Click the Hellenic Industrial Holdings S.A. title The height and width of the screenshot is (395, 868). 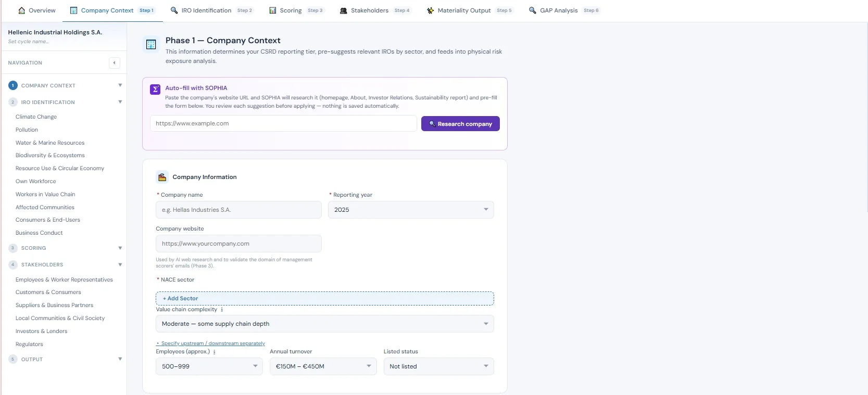(55, 32)
